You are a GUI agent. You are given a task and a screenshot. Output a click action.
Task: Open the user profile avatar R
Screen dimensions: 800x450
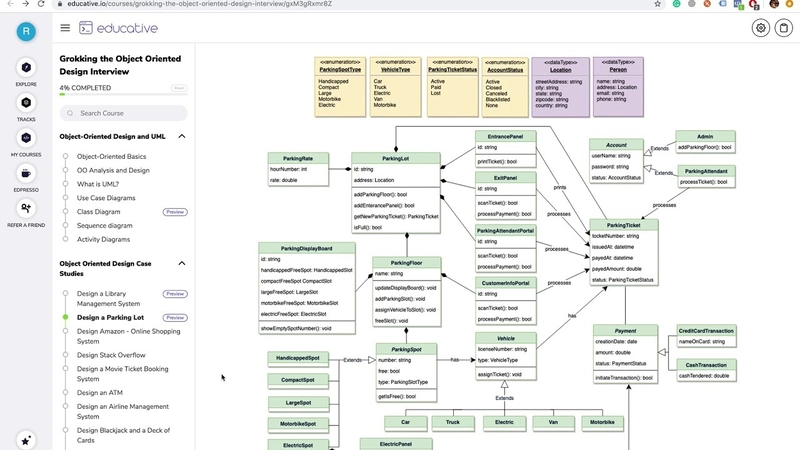point(26,32)
